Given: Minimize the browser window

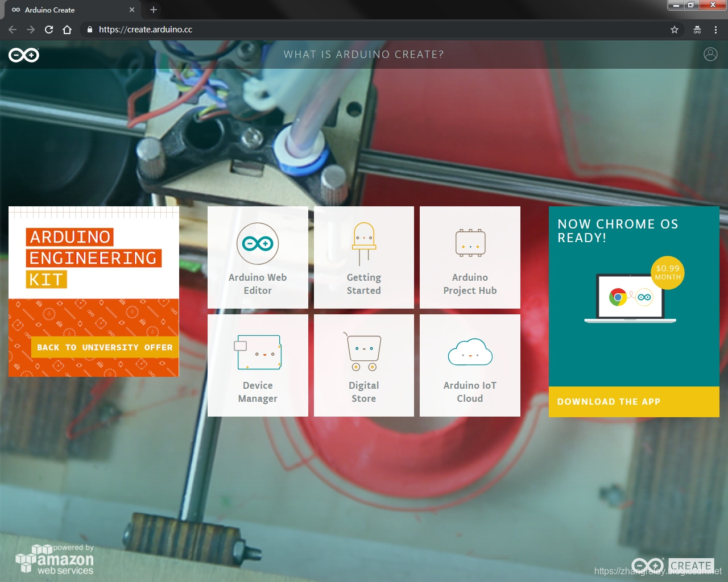Looking at the screenshot, I should [676, 5].
